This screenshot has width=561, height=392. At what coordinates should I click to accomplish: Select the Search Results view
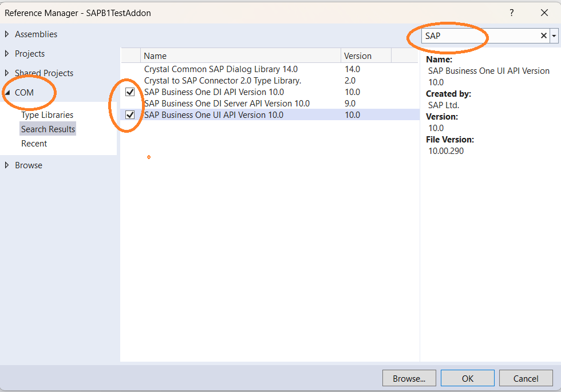(x=48, y=128)
